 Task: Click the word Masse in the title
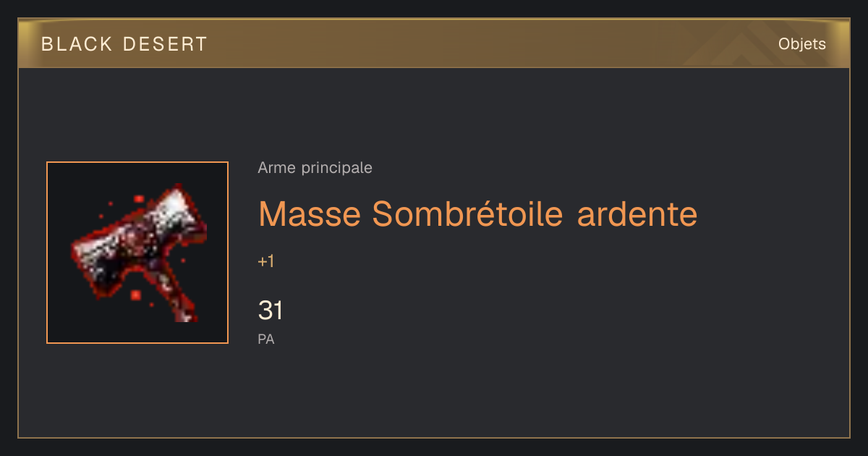310,214
